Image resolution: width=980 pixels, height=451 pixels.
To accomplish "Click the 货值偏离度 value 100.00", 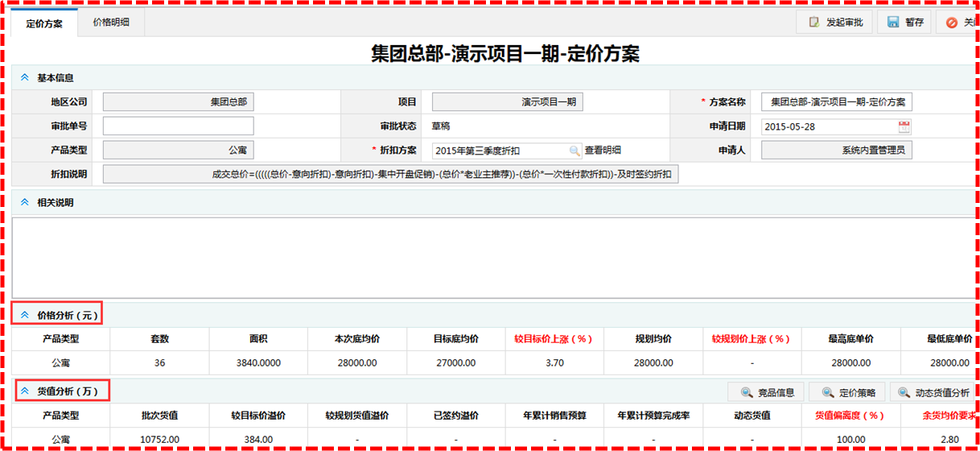I will pyautogui.click(x=850, y=440).
